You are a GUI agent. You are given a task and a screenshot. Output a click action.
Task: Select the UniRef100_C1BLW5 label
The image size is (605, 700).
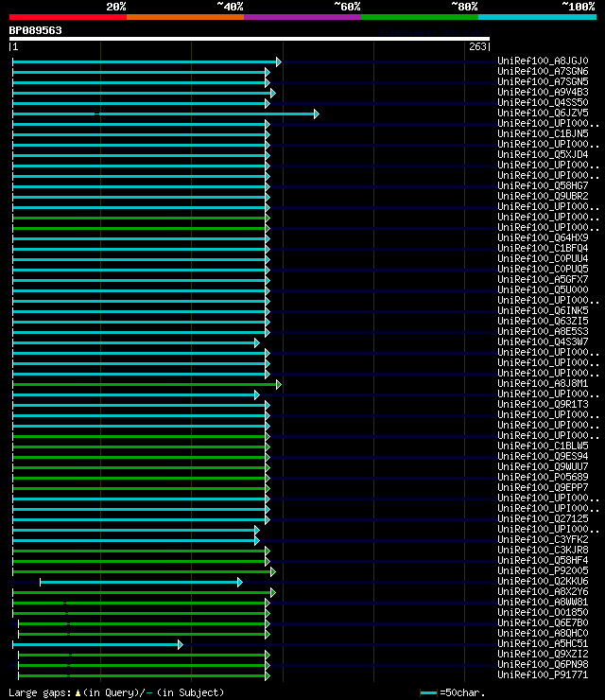543,446
